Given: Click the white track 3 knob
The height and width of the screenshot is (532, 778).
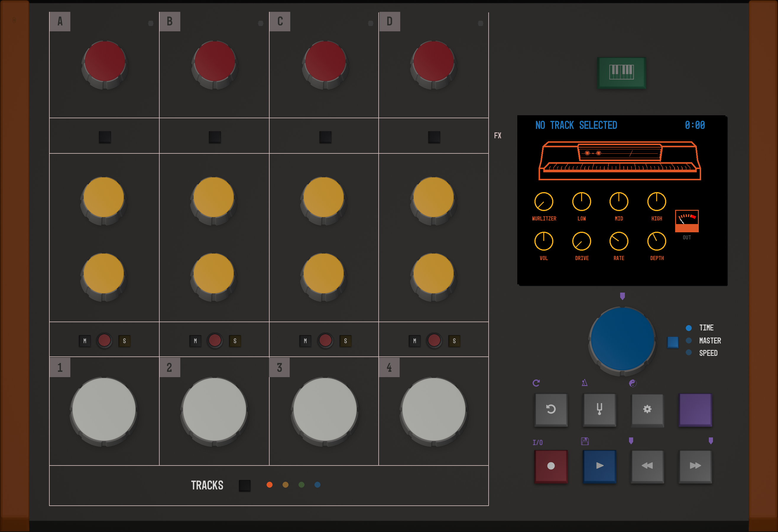Looking at the screenshot, I should click(325, 411).
